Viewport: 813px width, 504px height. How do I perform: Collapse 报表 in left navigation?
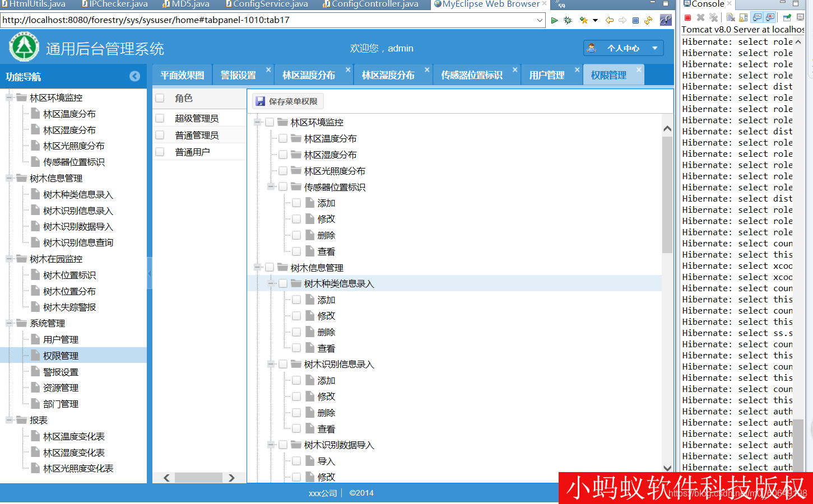click(x=10, y=420)
